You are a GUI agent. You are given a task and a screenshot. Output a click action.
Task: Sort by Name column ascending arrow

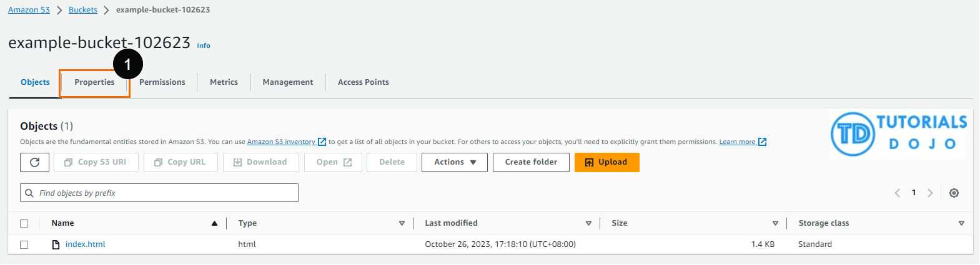click(x=214, y=223)
